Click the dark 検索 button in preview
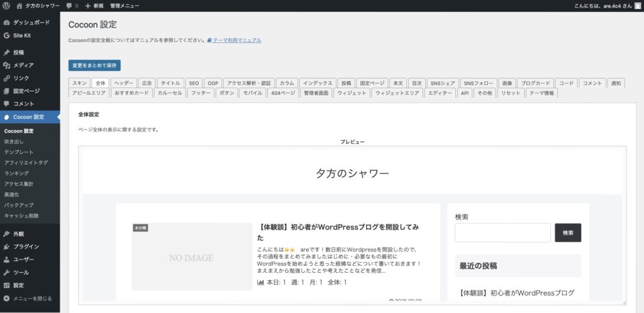This screenshot has height=313, width=644. 568,233
